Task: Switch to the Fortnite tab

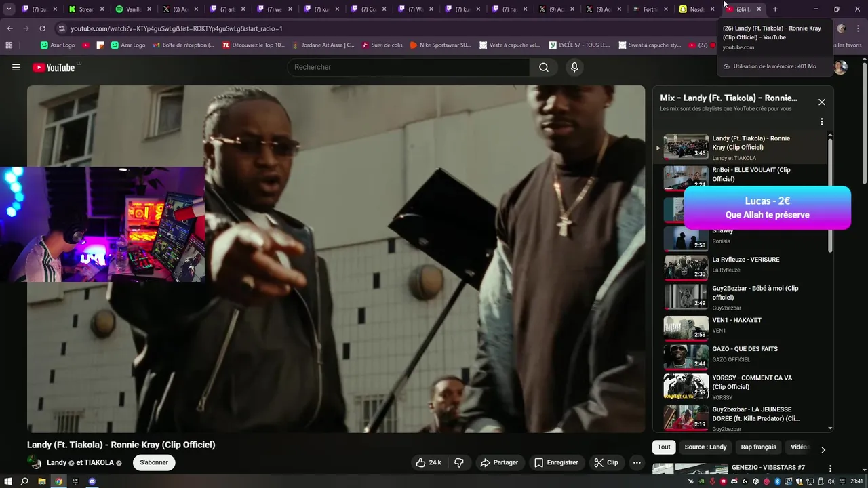Action: click(x=650, y=9)
